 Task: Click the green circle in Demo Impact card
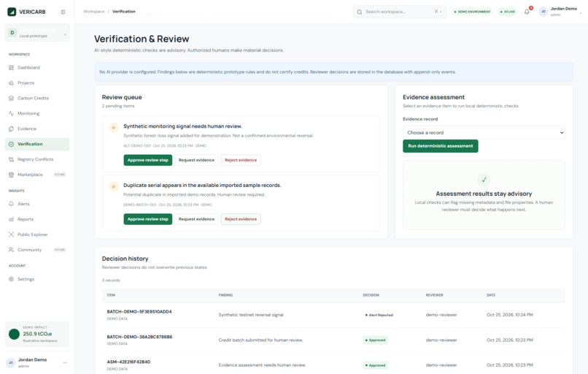tap(15, 335)
